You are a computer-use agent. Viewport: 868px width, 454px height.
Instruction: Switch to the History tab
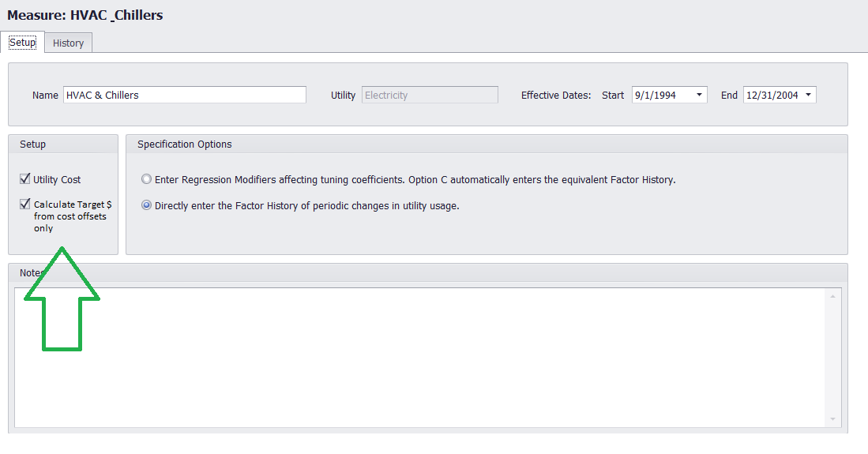68,43
